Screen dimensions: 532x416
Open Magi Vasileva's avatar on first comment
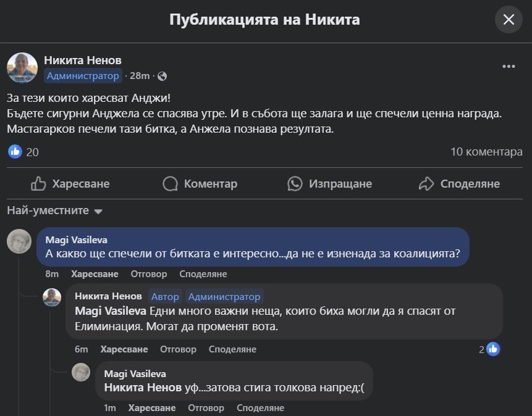19,241
